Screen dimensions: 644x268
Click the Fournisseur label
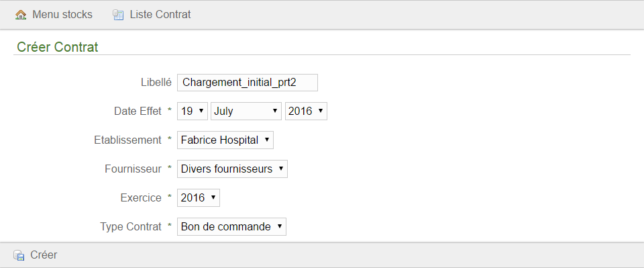click(x=133, y=169)
